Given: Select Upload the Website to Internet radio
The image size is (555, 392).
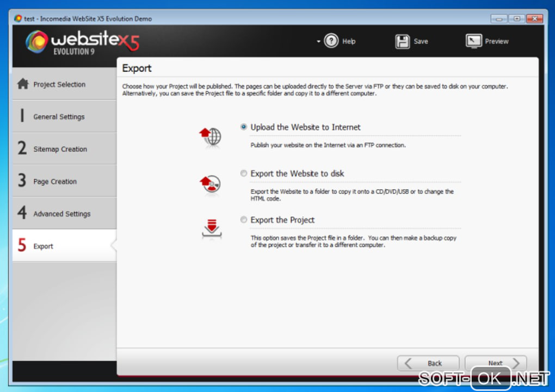Looking at the screenshot, I should pyautogui.click(x=244, y=127).
